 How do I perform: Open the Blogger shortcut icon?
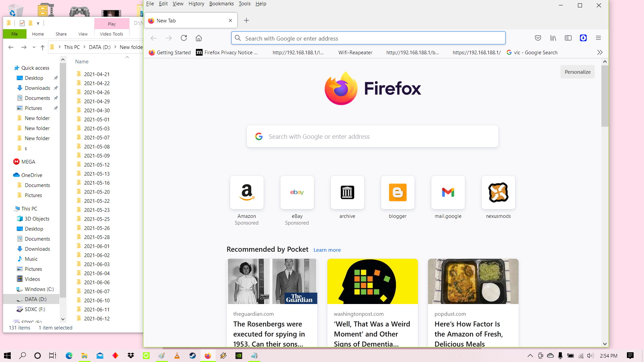tap(397, 192)
